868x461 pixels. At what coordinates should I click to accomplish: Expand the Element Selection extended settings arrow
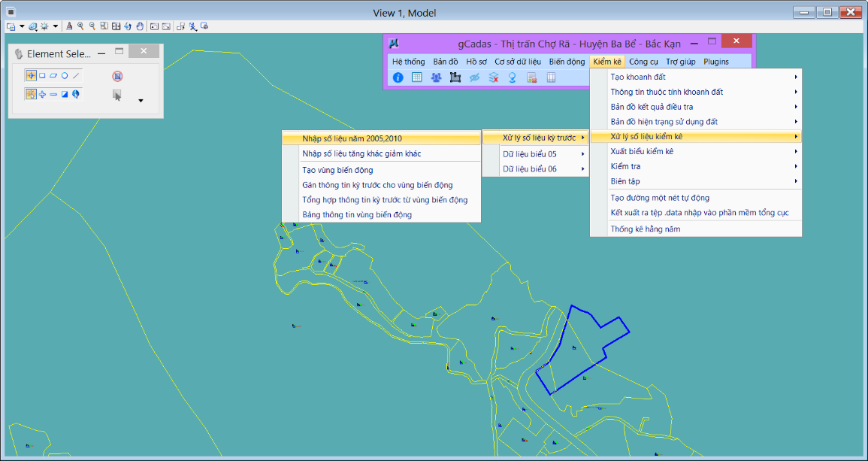click(140, 100)
